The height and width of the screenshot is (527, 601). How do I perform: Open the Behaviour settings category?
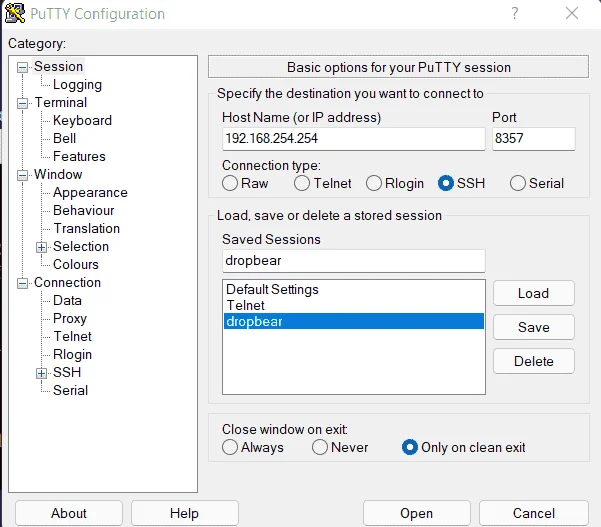[84, 210]
